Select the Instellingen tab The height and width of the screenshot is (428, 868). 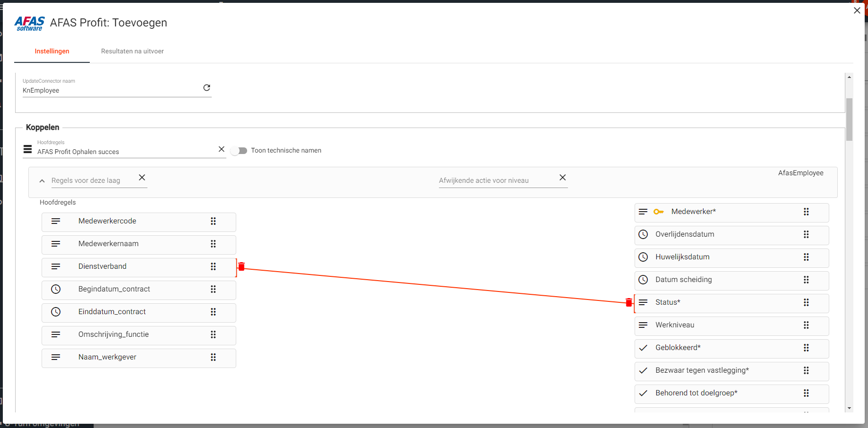(x=52, y=51)
